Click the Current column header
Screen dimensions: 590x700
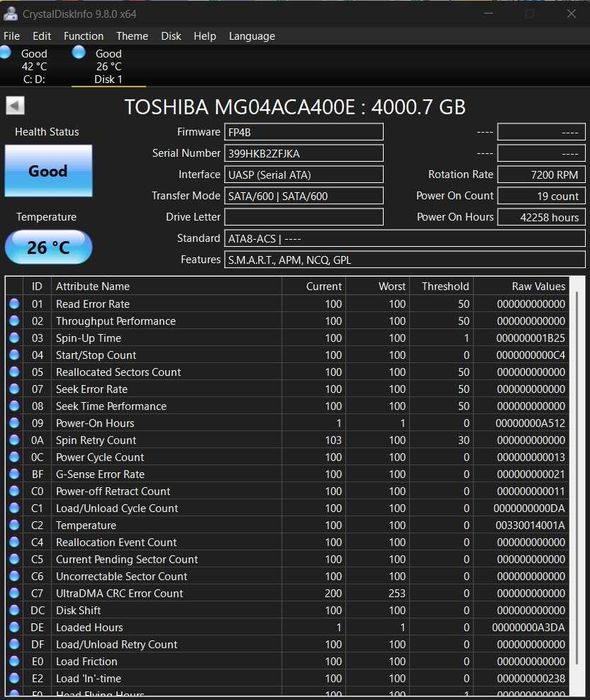(314, 286)
